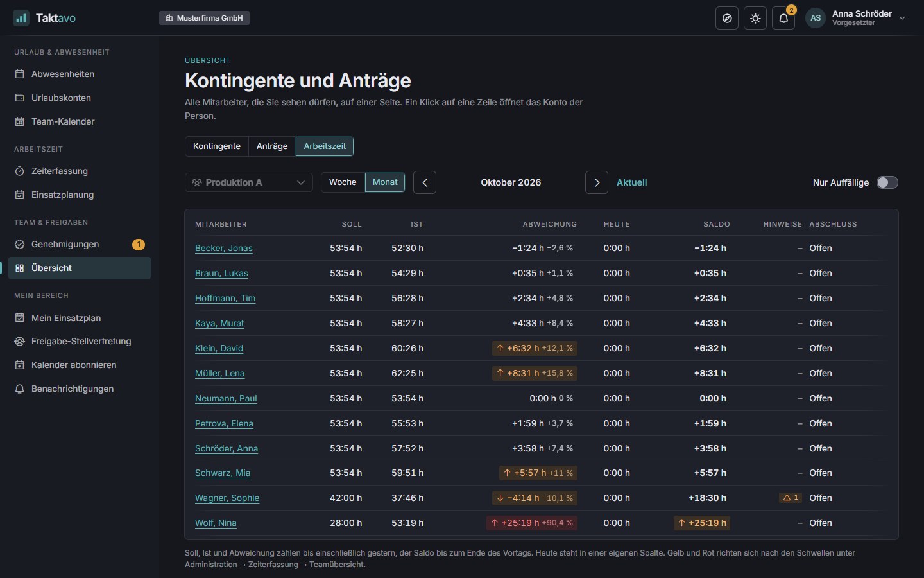Click the Aktuell link
Viewport: 924px width, 578px height.
(x=631, y=182)
